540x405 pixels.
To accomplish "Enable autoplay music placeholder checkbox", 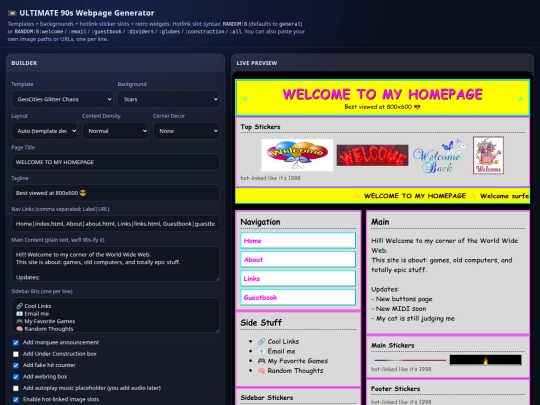I will point(16,388).
